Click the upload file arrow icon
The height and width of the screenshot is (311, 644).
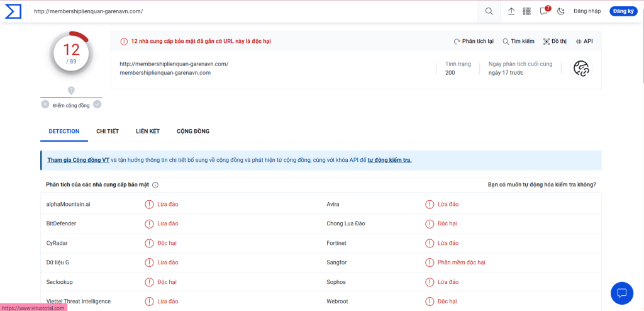tap(511, 11)
